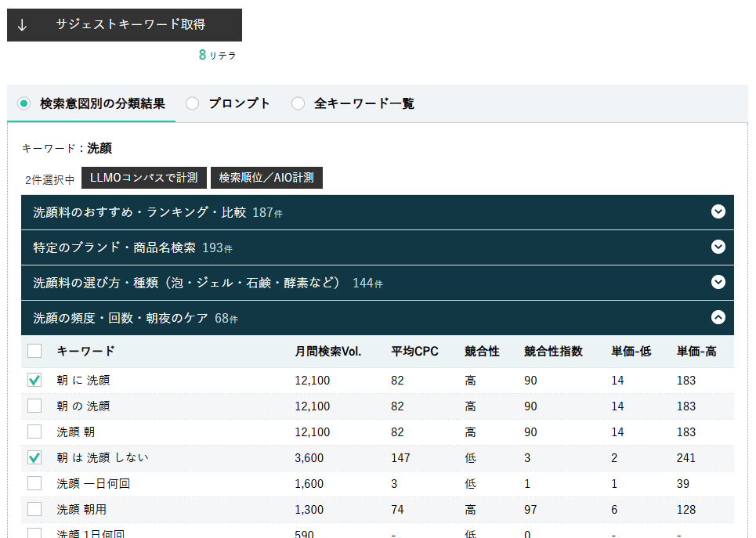
Task: Expand the 特定のブランド・商品名検索 section chevron
Action: pyautogui.click(x=718, y=247)
